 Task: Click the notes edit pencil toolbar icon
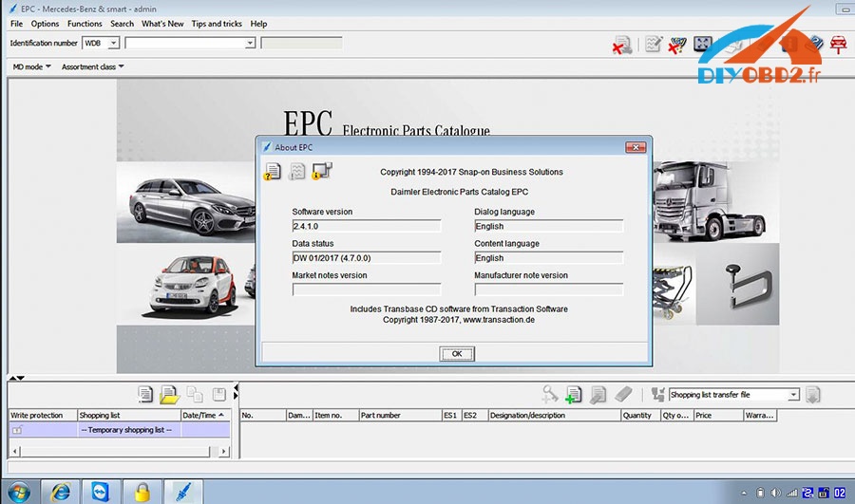[654, 44]
